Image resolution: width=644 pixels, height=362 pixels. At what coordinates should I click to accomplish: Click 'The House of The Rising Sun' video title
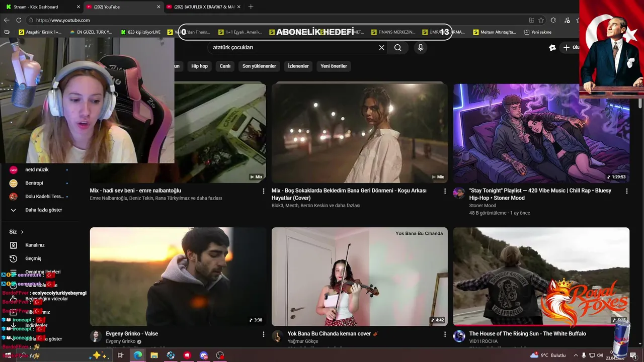[x=527, y=333]
